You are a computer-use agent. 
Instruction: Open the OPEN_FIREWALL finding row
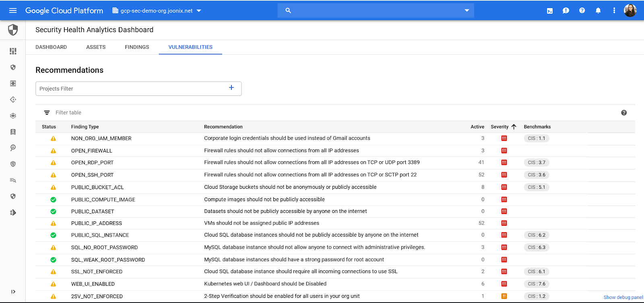tap(335, 151)
